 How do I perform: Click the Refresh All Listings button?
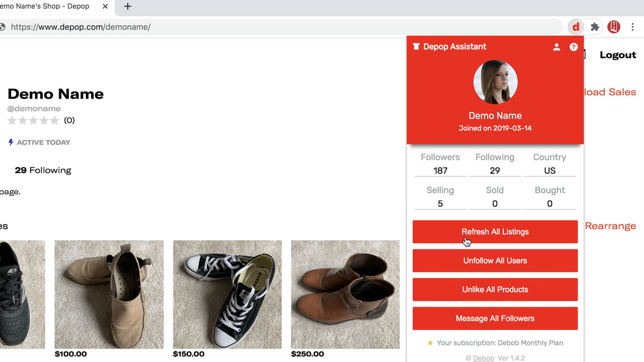click(495, 232)
